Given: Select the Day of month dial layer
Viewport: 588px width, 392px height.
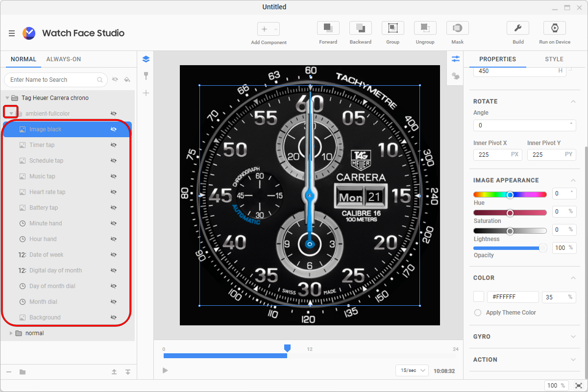Looking at the screenshot, I should (68, 286).
